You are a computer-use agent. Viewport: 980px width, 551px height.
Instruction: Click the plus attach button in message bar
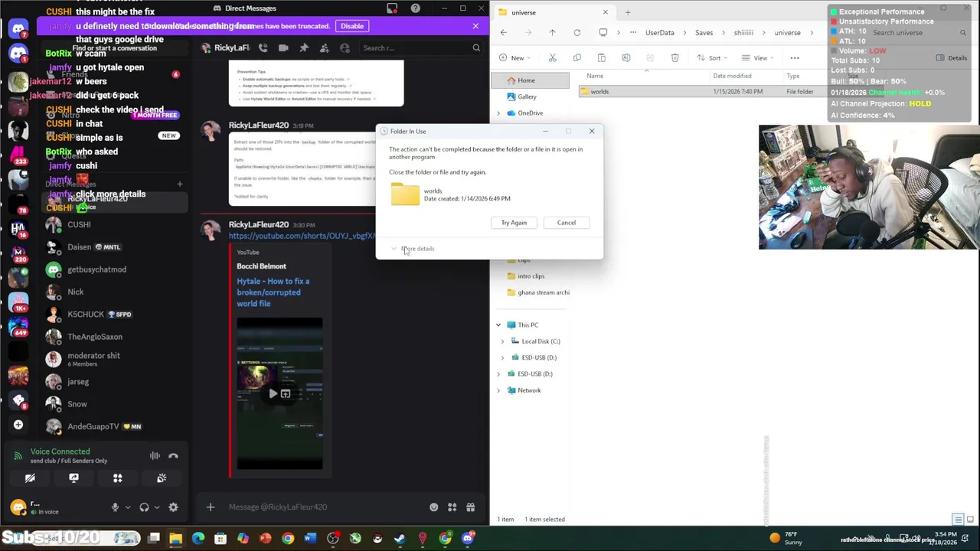point(211,507)
